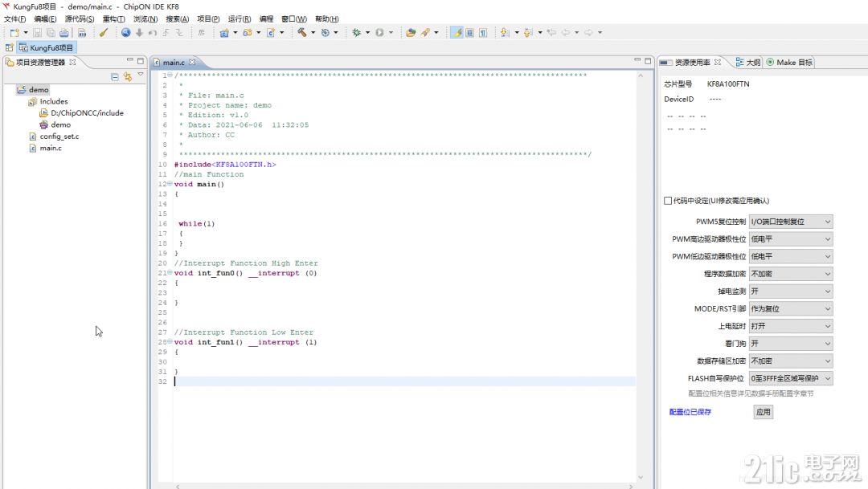Open the 帮助(H) menu
868x489 pixels.
pyautogui.click(x=326, y=18)
